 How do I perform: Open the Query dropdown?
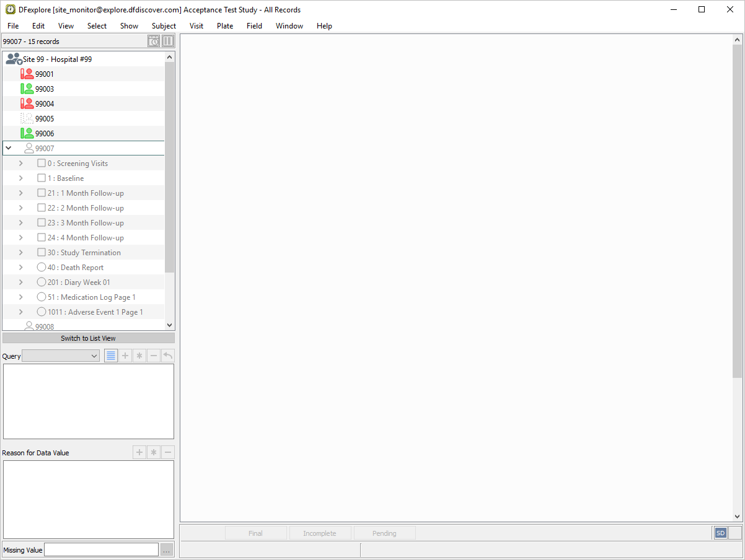(61, 356)
